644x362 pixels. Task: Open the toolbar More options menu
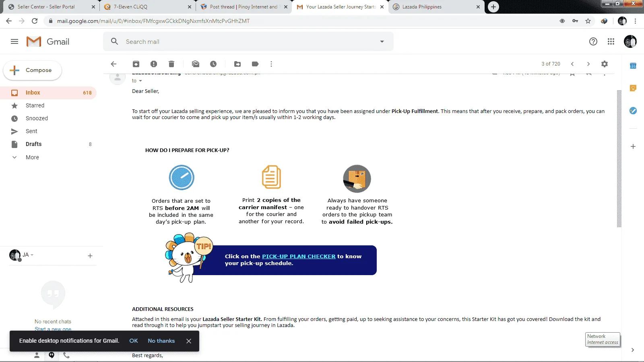tap(271, 64)
